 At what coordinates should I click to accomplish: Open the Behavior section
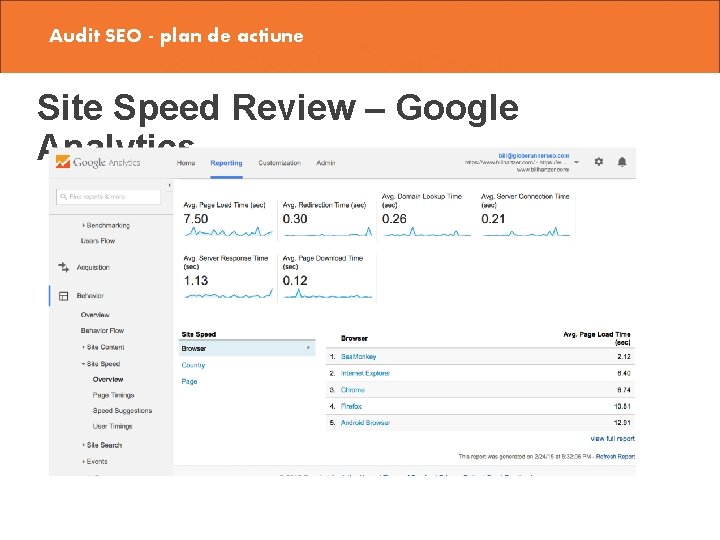tap(90, 296)
